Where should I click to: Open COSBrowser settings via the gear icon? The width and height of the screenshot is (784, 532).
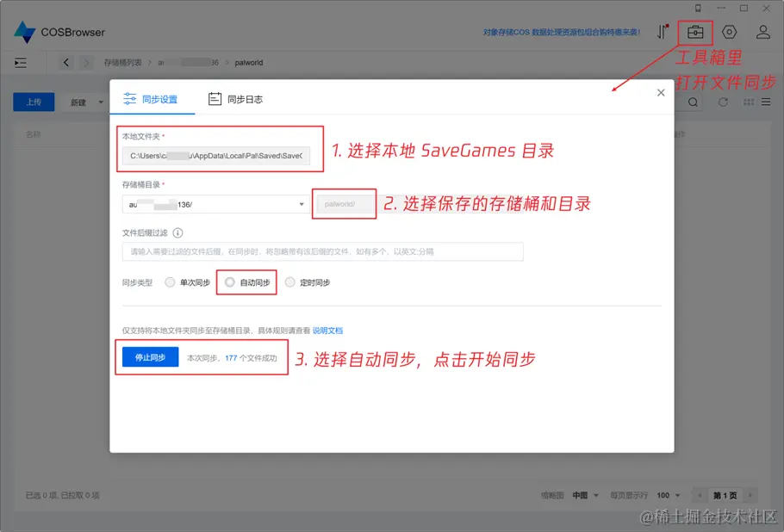[730, 31]
